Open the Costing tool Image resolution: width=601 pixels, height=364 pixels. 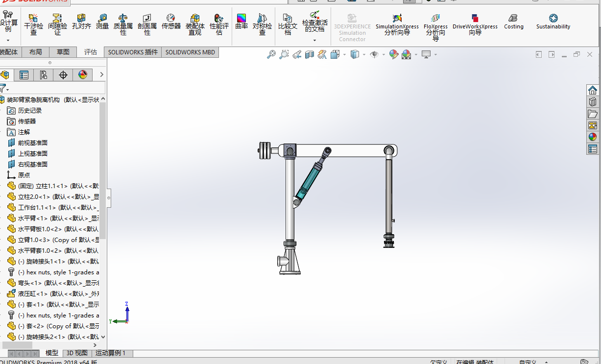coord(513,22)
